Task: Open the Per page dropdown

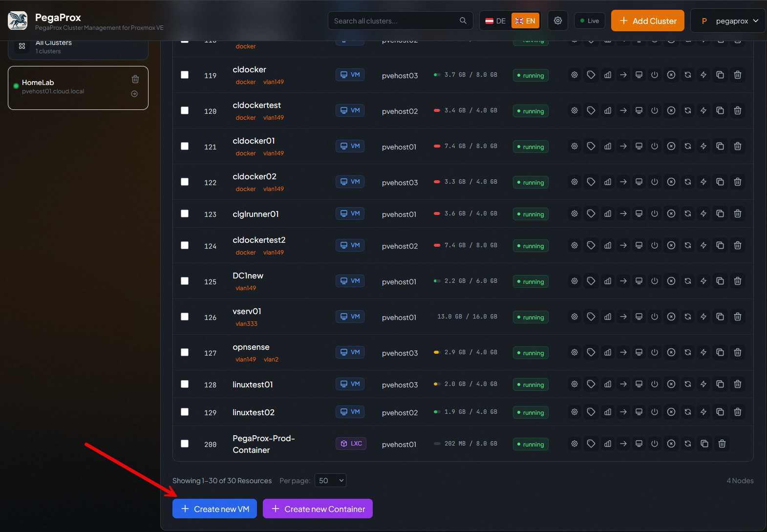Action: [331, 481]
